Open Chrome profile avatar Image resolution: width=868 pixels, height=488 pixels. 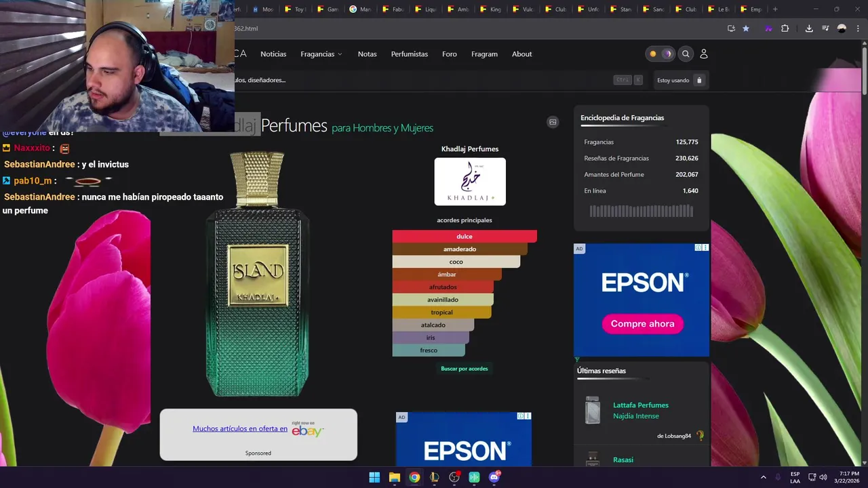pyautogui.click(x=842, y=28)
